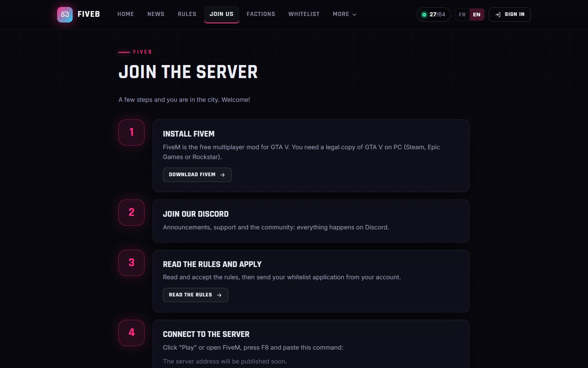Click the Sign In button
Screen dimensions: 588x368
(510, 15)
